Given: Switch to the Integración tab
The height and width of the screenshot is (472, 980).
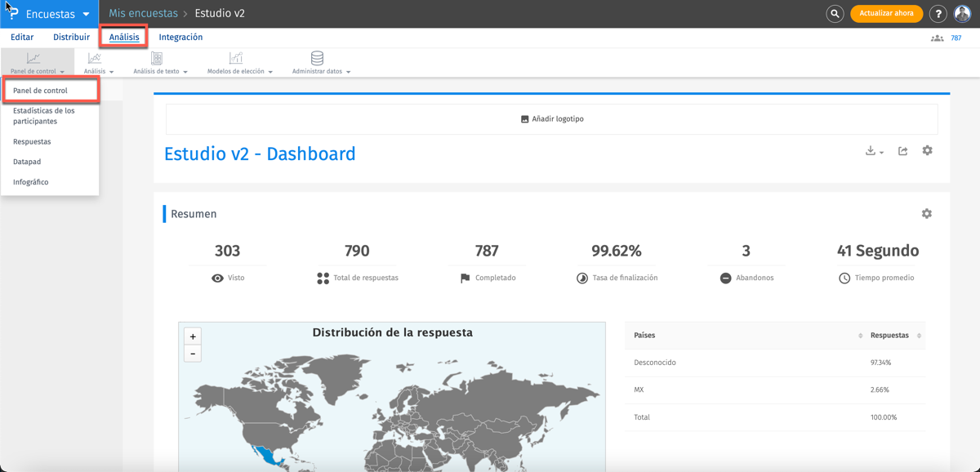Looking at the screenshot, I should click(x=180, y=38).
